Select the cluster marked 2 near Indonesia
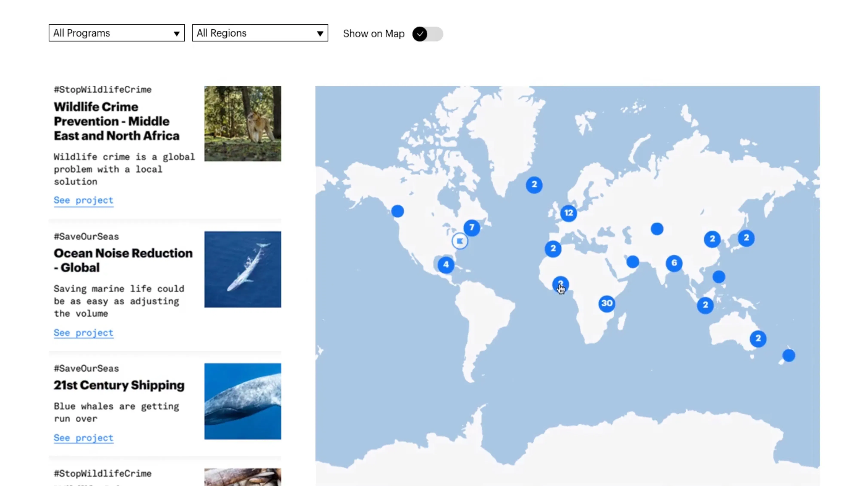868x486 pixels. coord(705,305)
